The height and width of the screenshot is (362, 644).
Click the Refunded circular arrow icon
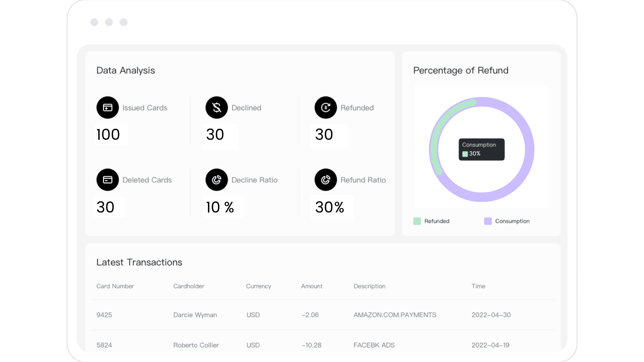click(326, 108)
